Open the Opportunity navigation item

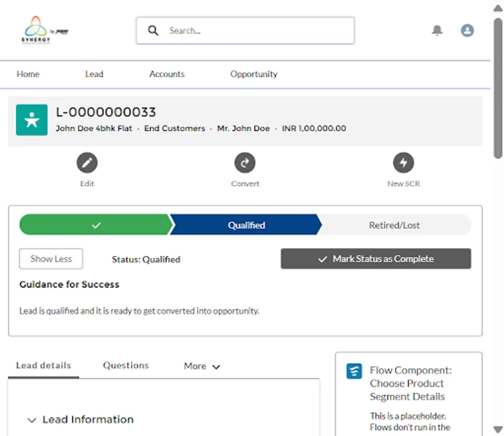(253, 74)
